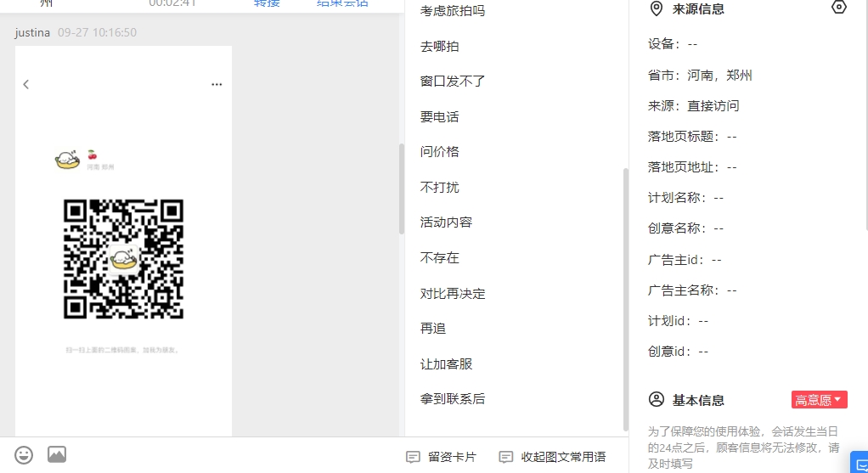868x473 pixels.
Task: Click the back arrow in QR image
Action: tap(26, 84)
